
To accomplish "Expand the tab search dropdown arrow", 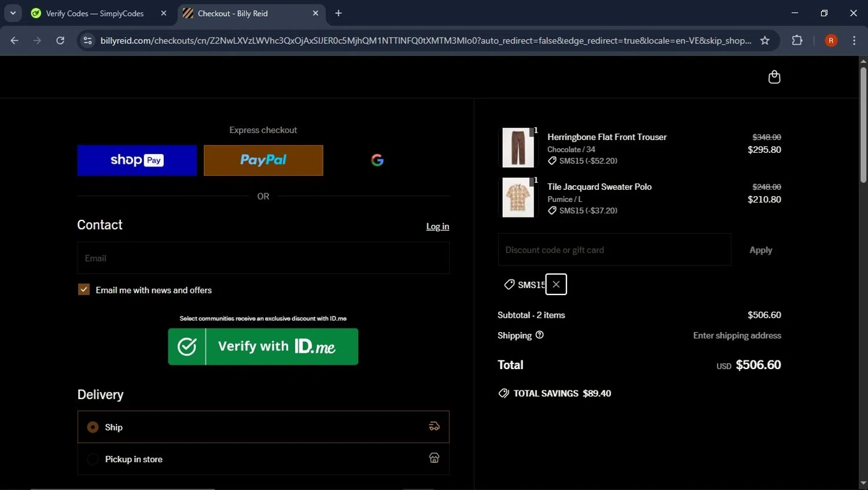I will pyautogui.click(x=13, y=13).
